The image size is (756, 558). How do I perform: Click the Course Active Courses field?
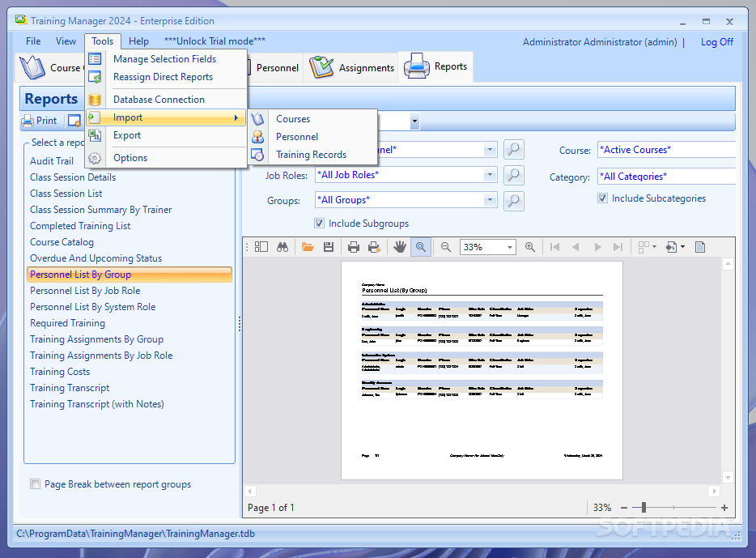tap(666, 150)
